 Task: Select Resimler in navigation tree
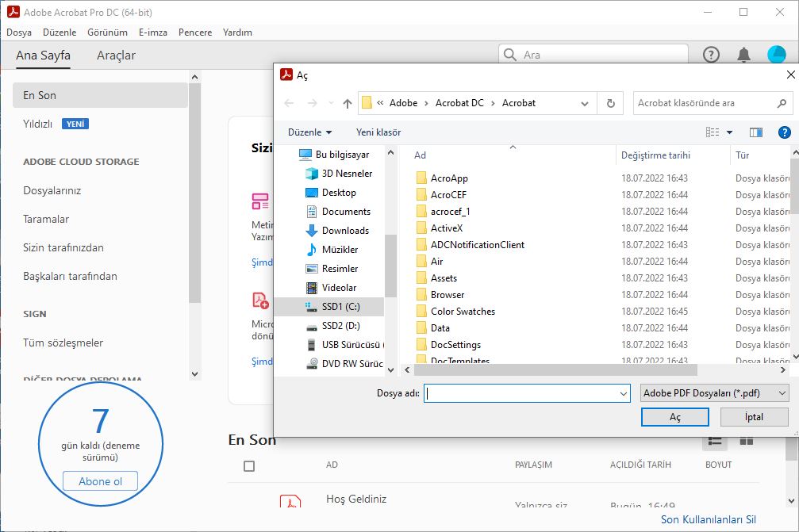point(332,268)
